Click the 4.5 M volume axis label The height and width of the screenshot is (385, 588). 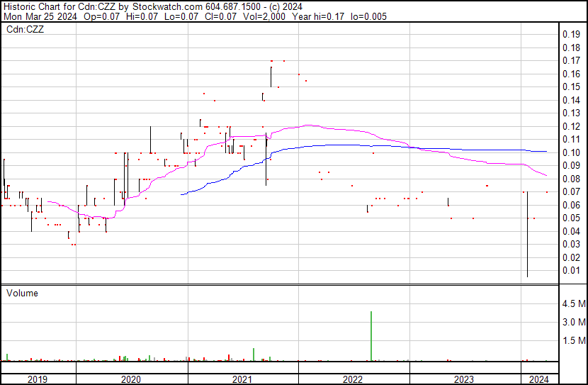(x=572, y=304)
